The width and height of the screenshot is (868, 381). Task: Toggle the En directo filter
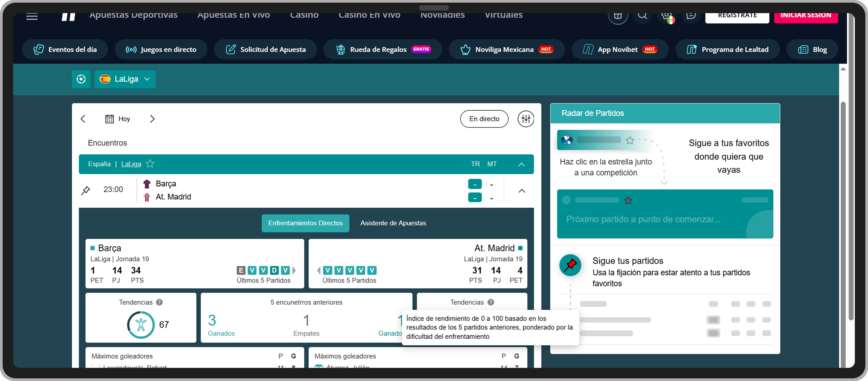pos(484,119)
